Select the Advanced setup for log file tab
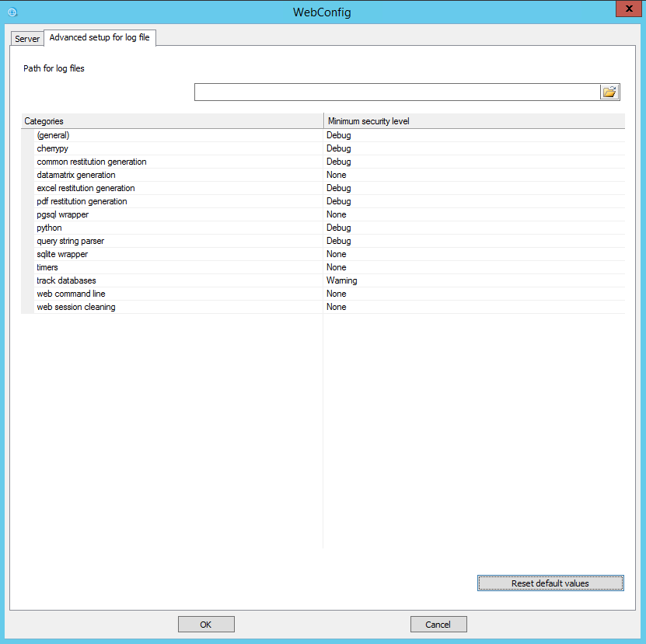The width and height of the screenshot is (646, 644). [x=100, y=38]
